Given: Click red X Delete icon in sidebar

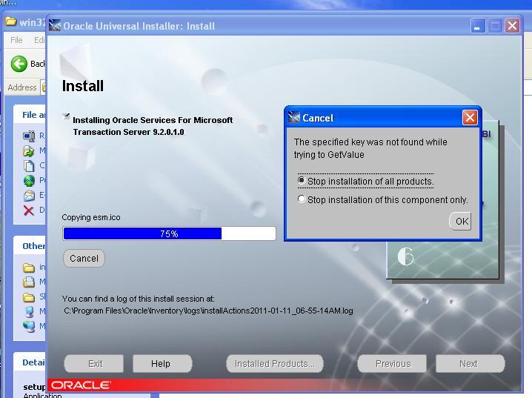Looking at the screenshot, I should coord(29,210).
